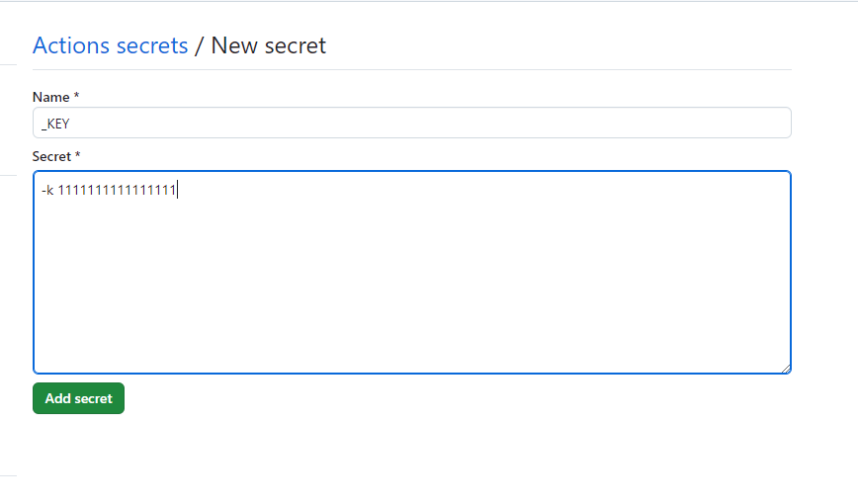Image resolution: width=858 pixels, height=504 pixels.
Task: Focus the Secret text area
Action: (x=412, y=273)
